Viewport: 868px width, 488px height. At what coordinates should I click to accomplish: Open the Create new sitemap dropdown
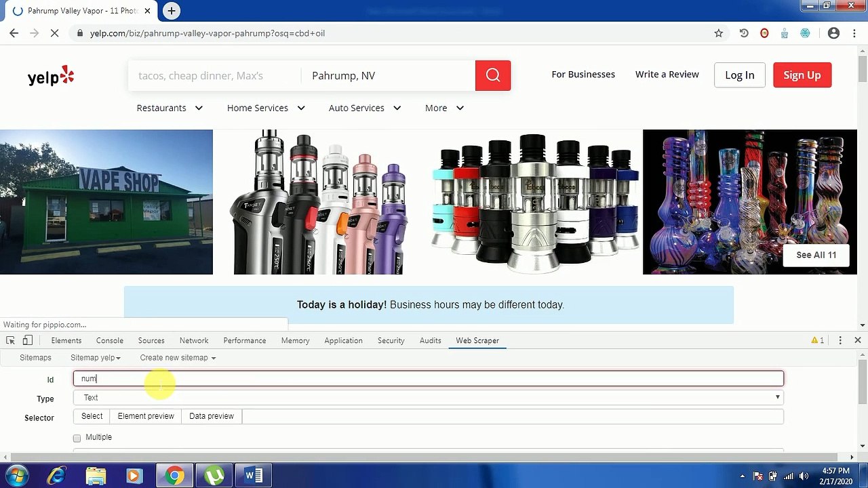(x=178, y=357)
